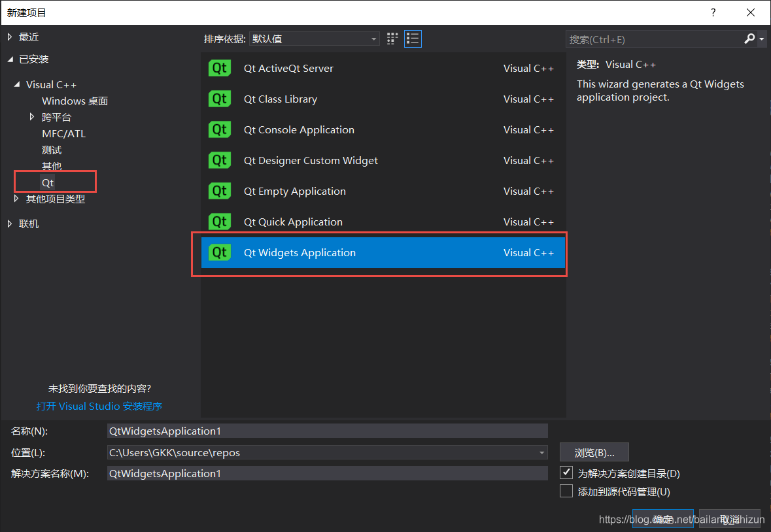
Task: Click the 浏览(B)... browse button
Action: [x=594, y=452]
